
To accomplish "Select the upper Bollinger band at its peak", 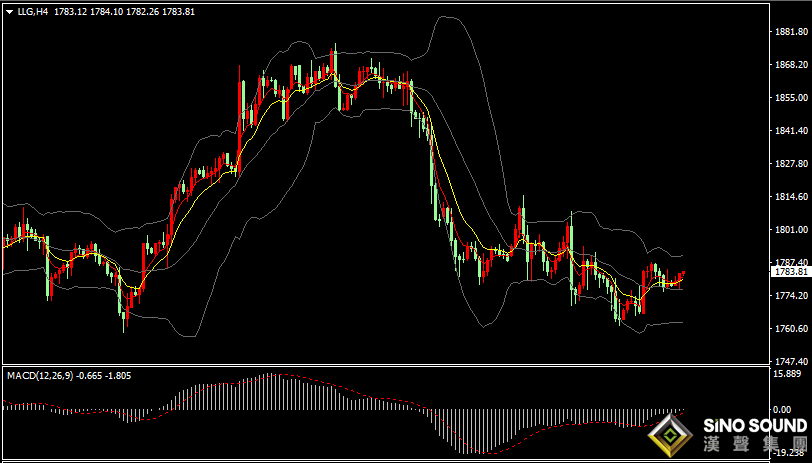I will [x=455, y=18].
